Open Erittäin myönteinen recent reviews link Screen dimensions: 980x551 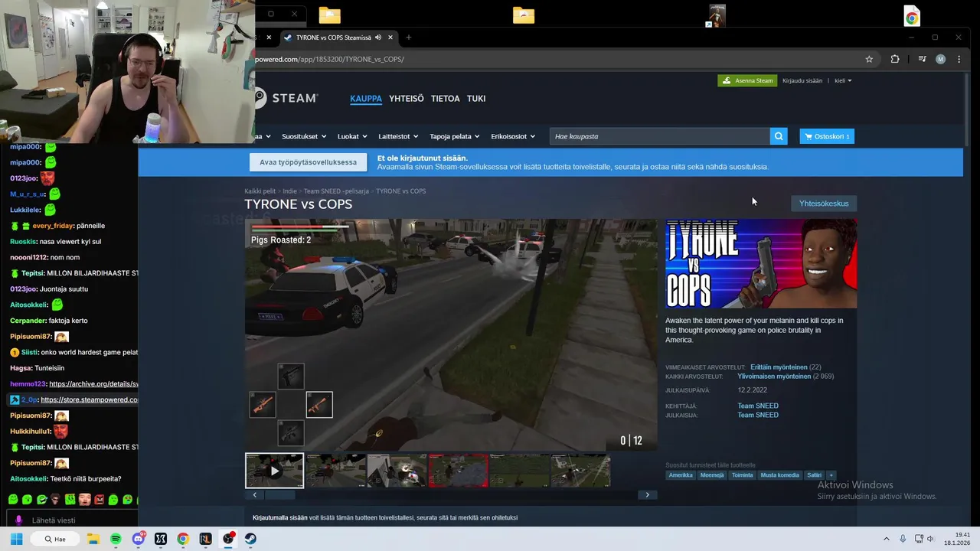779,367
